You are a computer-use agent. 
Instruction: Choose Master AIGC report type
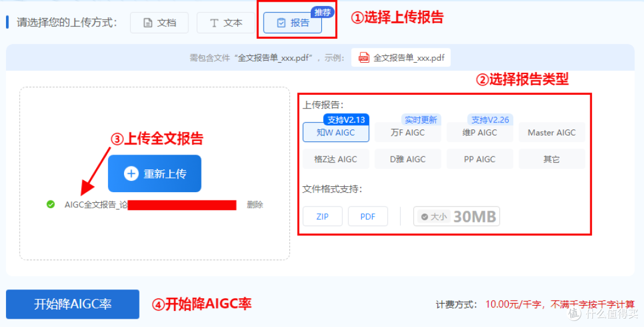click(x=552, y=132)
